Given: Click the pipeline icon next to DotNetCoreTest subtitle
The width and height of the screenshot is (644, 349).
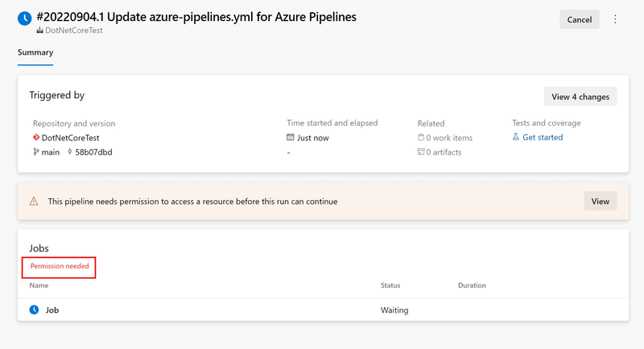Looking at the screenshot, I should [39, 31].
